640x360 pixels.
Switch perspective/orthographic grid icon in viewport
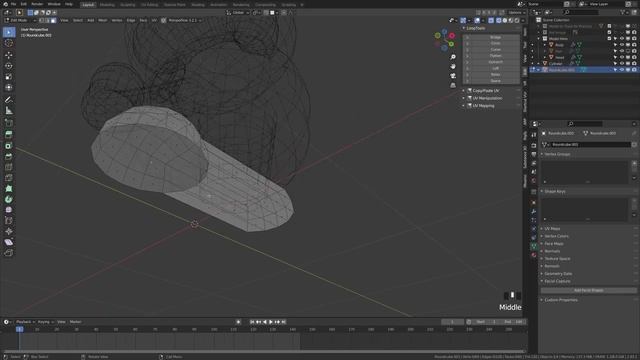(453, 85)
